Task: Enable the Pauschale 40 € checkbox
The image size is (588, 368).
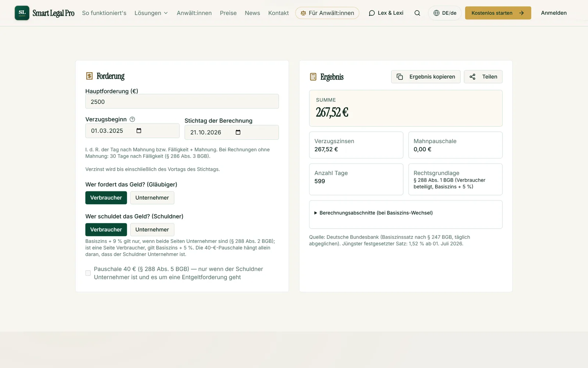Action: [x=88, y=273]
